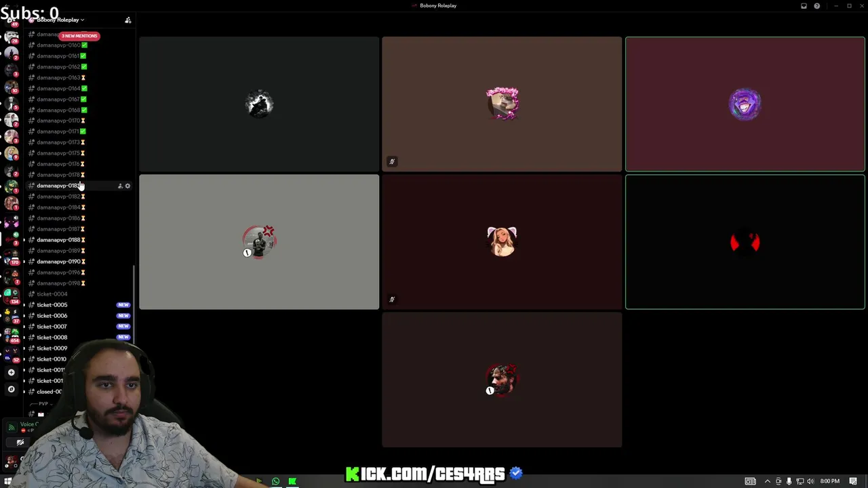The height and width of the screenshot is (488, 868).
Task: Click channel list scrollbar
Action: tap(134, 304)
